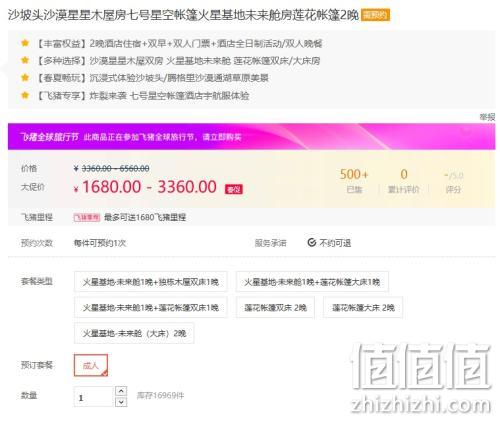This screenshot has width=500, height=422.
Task: Click the line 【丰富权益】2晚酒店住宿+双早
Action: click(x=178, y=43)
